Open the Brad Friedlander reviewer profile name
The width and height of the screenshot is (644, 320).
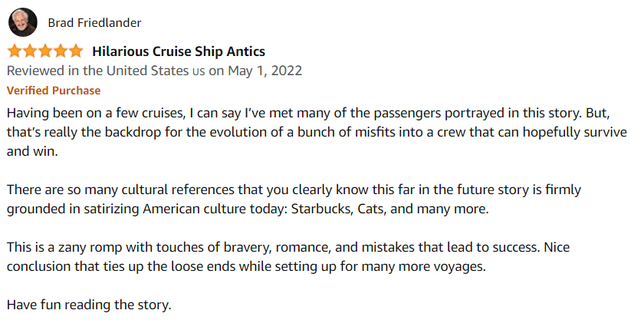pyautogui.click(x=94, y=23)
